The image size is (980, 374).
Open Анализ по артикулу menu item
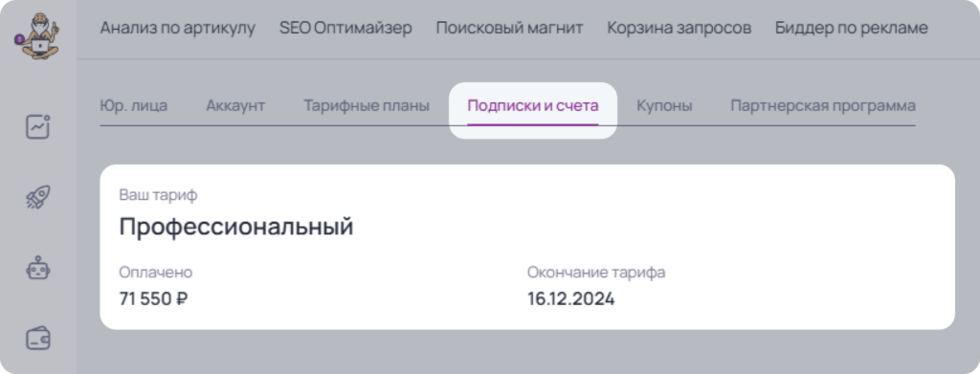(177, 28)
